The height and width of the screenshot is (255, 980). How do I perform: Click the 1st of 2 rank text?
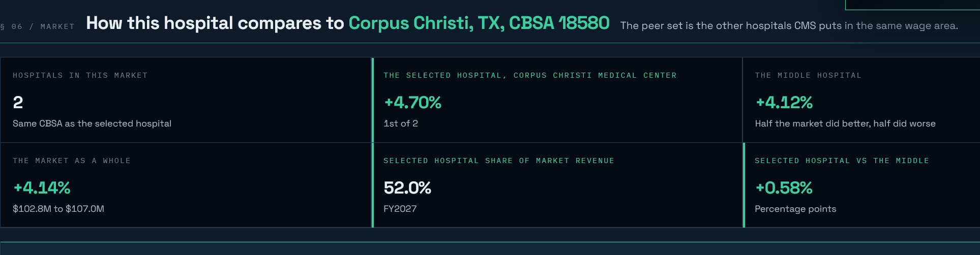tap(401, 123)
